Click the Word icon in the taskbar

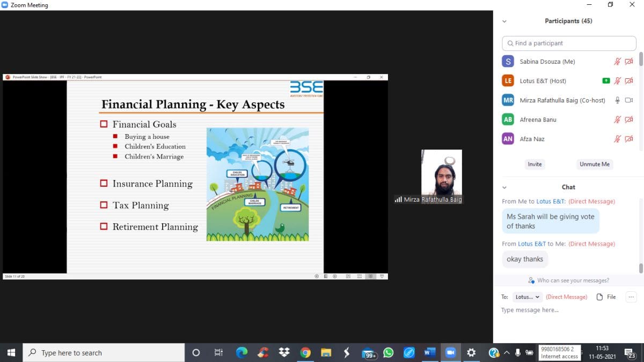tap(429, 352)
